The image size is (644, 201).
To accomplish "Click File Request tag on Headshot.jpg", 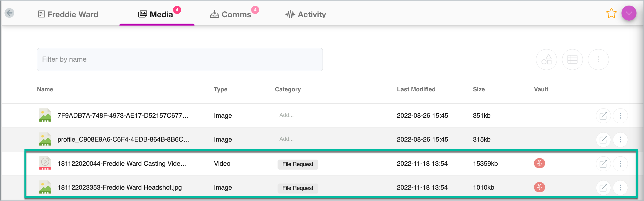I will pos(298,188).
